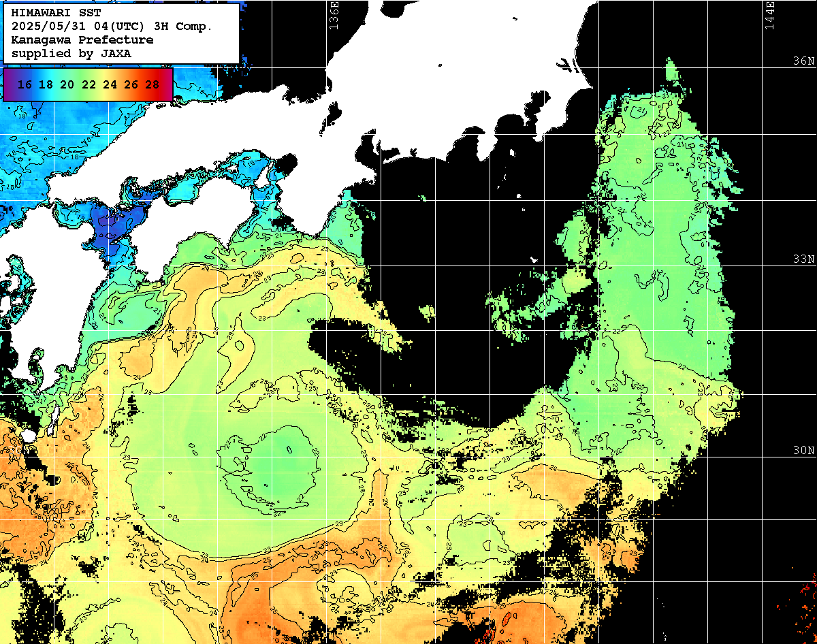Pick the 20 value on the color scale legend

pyautogui.click(x=67, y=84)
